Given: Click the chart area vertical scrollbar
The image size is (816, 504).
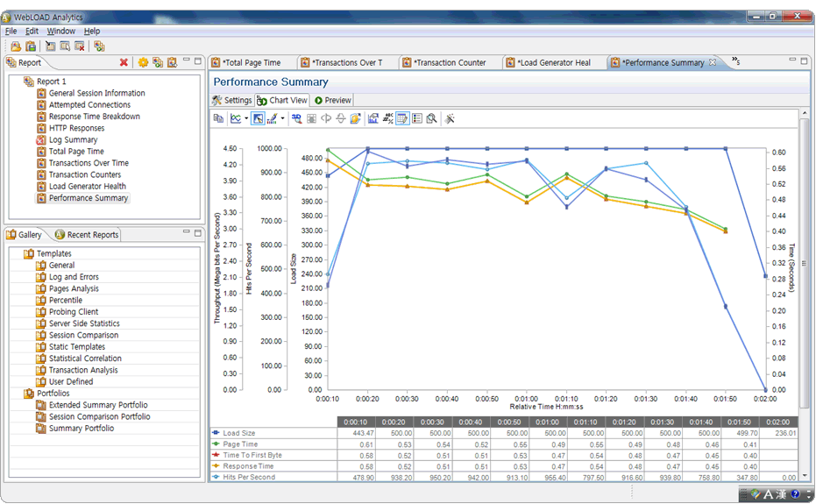Looking at the screenshot, I should pyautogui.click(x=805, y=294).
